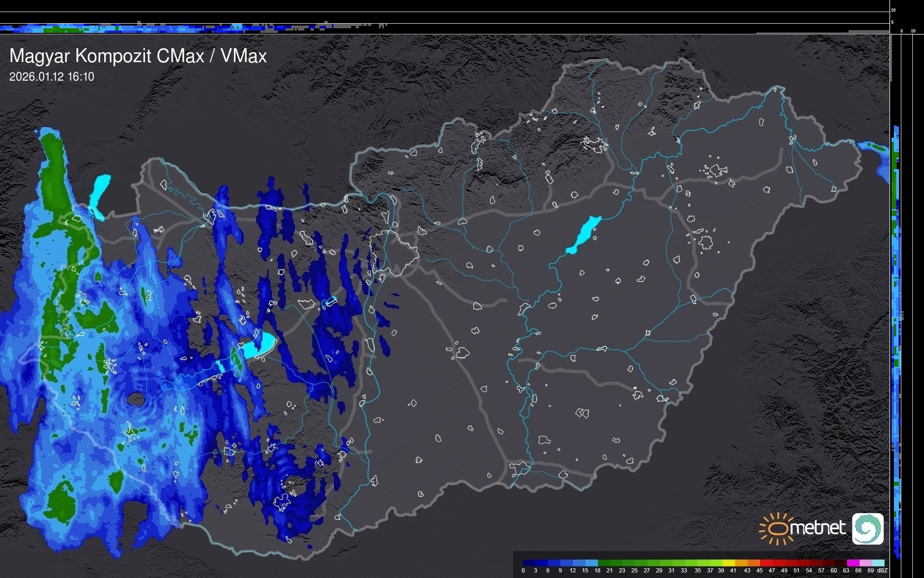
Task: Select the bright red 45 dBZ swatch
Action: click(x=766, y=563)
